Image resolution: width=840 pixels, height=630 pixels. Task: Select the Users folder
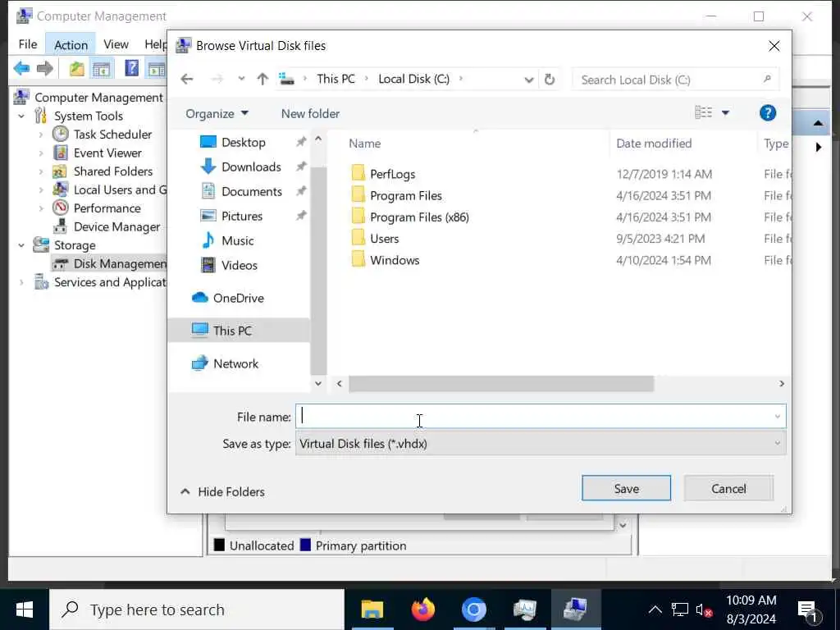click(x=384, y=239)
